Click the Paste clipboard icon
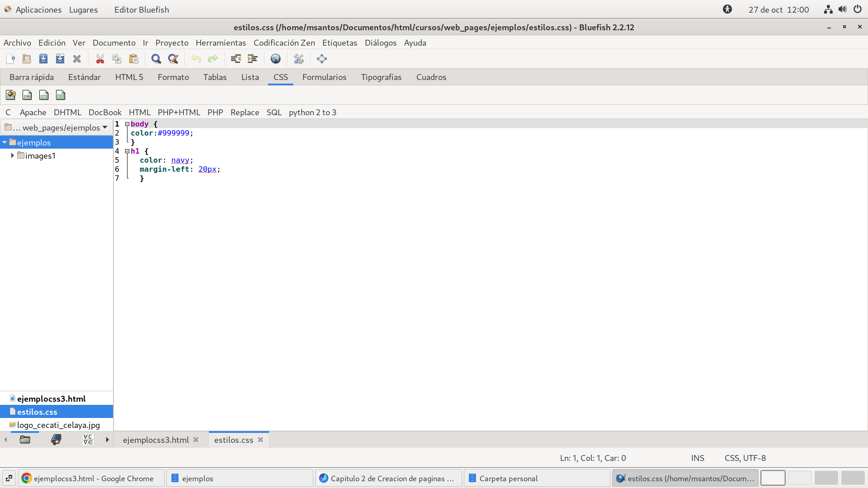Image resolution: width=868 pixels, height=488 pixels. pyautogui.click(x=133, y=59)
